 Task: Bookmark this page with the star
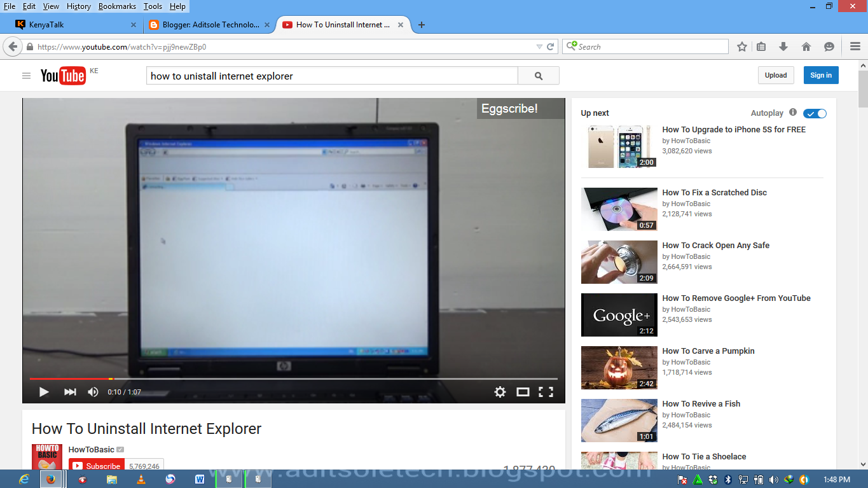(742, 46)
